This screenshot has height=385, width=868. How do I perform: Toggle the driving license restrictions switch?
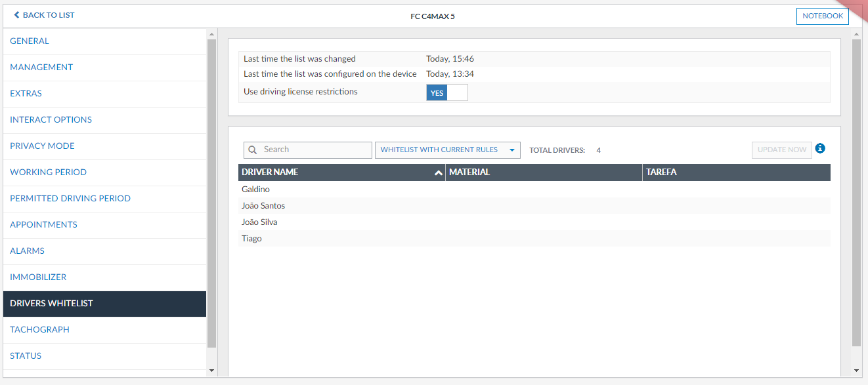(x=446, y=92)
